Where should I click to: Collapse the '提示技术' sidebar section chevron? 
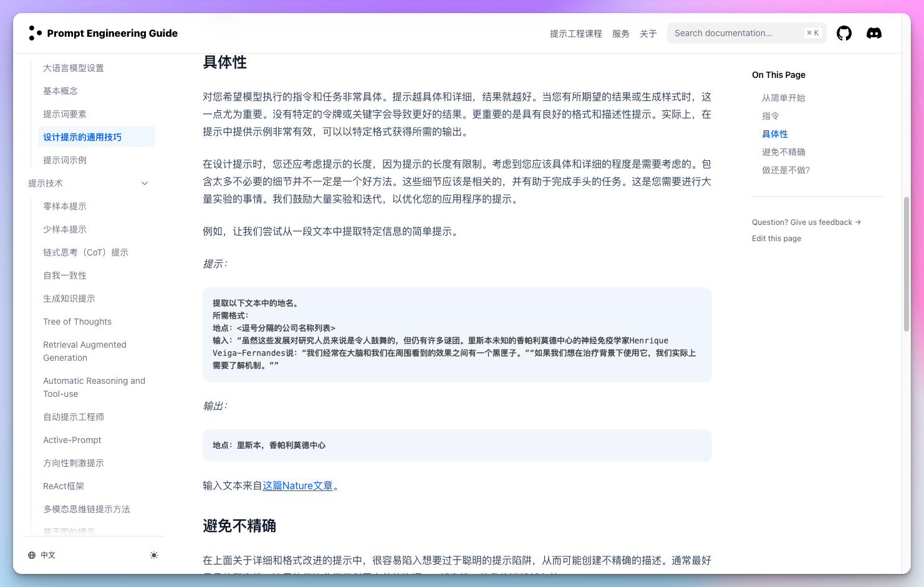pos(145,183)
